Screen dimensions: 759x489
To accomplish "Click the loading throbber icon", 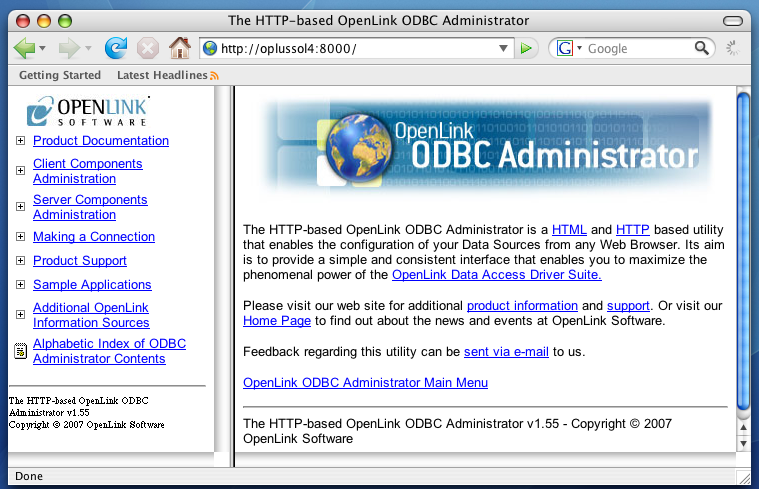I will 732,48.
